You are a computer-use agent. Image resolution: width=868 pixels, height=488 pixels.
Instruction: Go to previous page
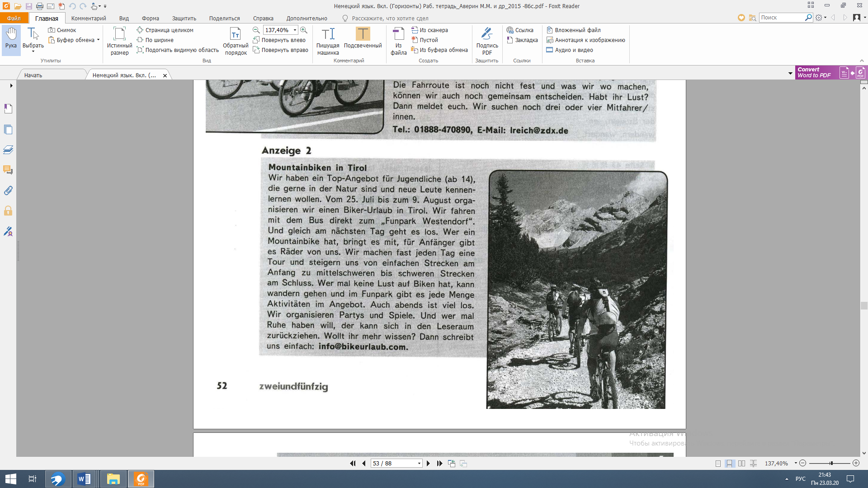coord(364,463)
